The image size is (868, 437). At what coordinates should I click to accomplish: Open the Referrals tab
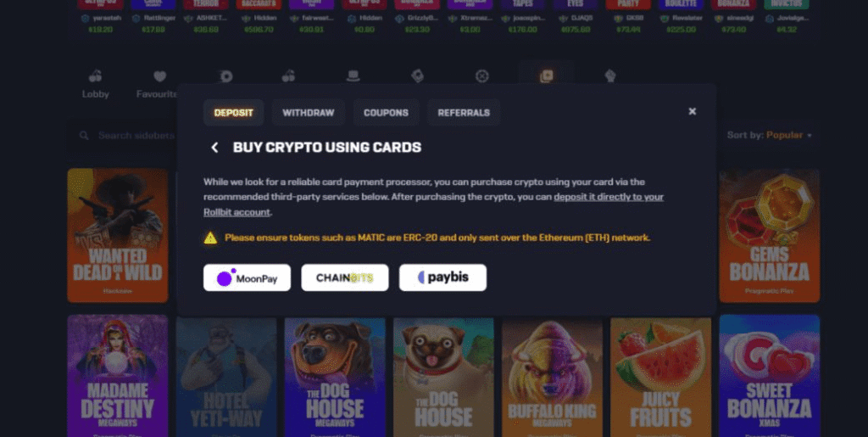pos(464,113)
